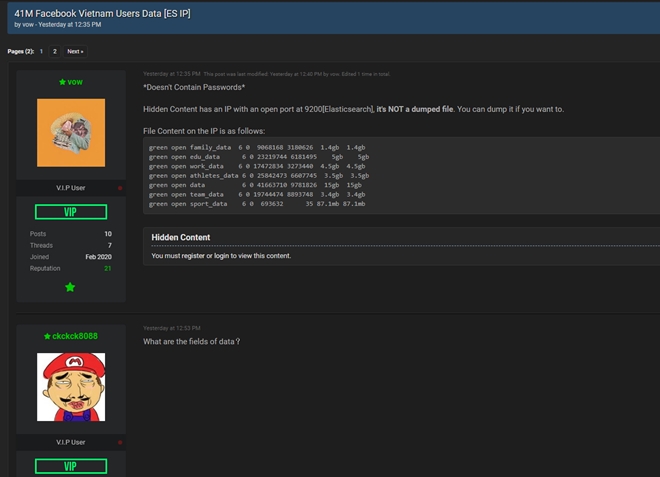This screenshot has width=660, height=477.
Task: Select the sport_data row in code block
Action: point(257,204)
